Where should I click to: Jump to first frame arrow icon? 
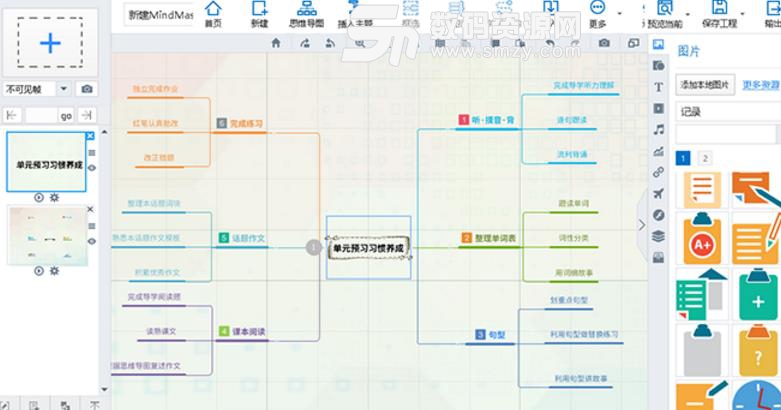11,116
